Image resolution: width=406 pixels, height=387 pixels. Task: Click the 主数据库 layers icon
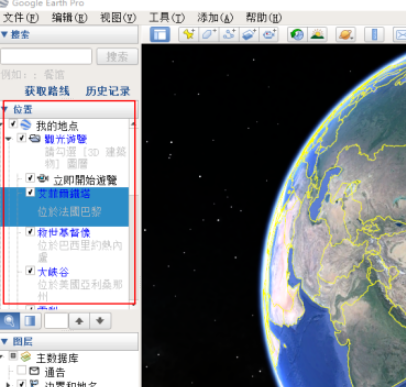pyautogui.click(x=26, y=357)
